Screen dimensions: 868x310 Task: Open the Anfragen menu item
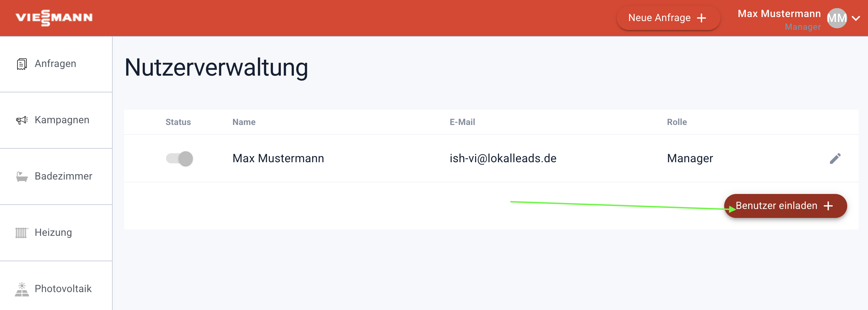pyautogui.click(x=55, y=64)
